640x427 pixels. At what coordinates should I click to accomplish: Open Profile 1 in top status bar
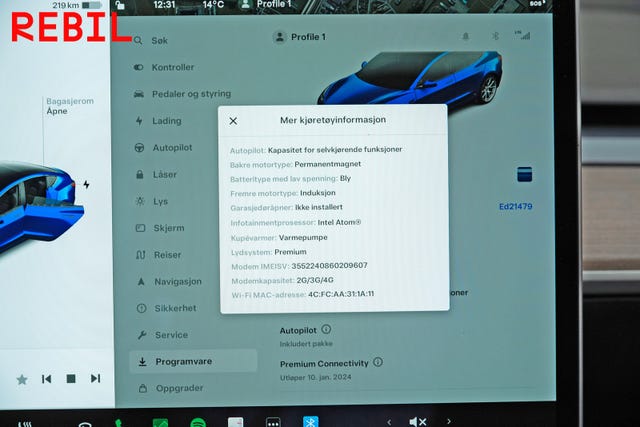[x=266, y=4]
